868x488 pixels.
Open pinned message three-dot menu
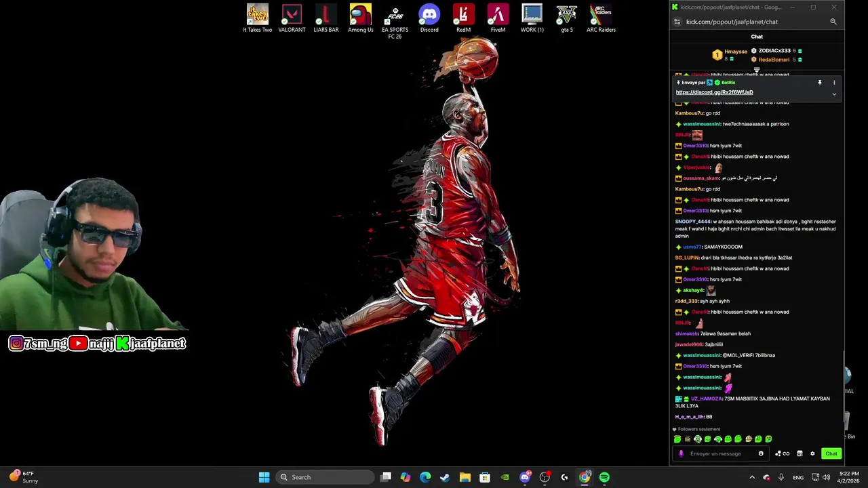tap(834, 83)
